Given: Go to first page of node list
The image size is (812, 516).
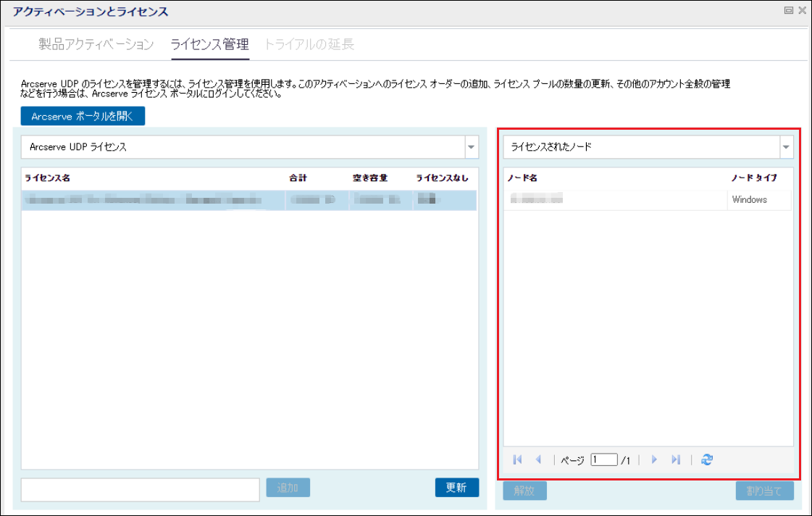Looking at the screenshot, I should (x=517, y=459).
